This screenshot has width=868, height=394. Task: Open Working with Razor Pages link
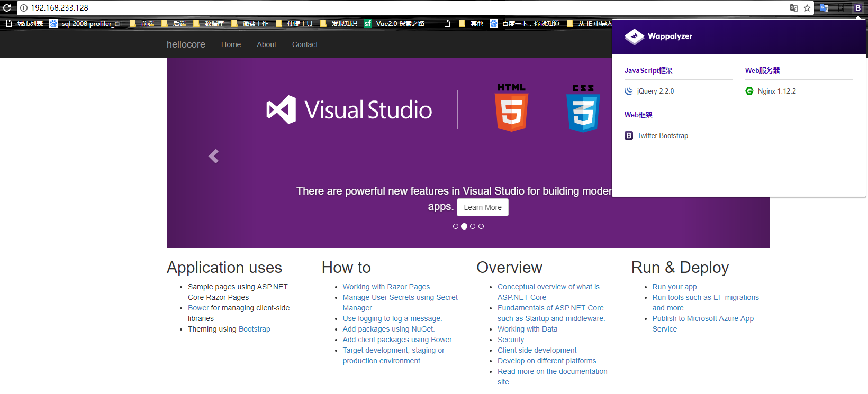[x=387, y=287]
